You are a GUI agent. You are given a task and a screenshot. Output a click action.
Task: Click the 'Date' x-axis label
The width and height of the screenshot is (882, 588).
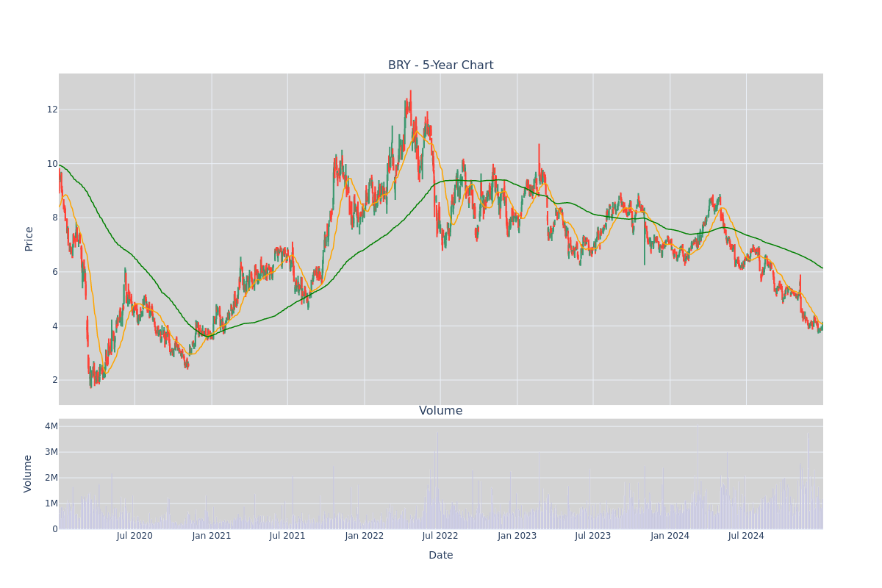tap(441, 556)
